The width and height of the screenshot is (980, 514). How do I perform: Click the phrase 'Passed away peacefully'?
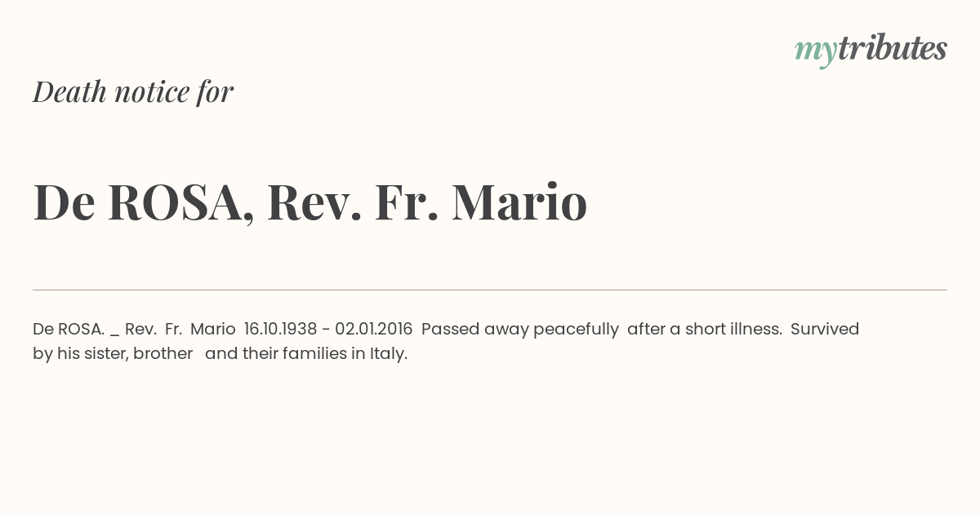520,330
